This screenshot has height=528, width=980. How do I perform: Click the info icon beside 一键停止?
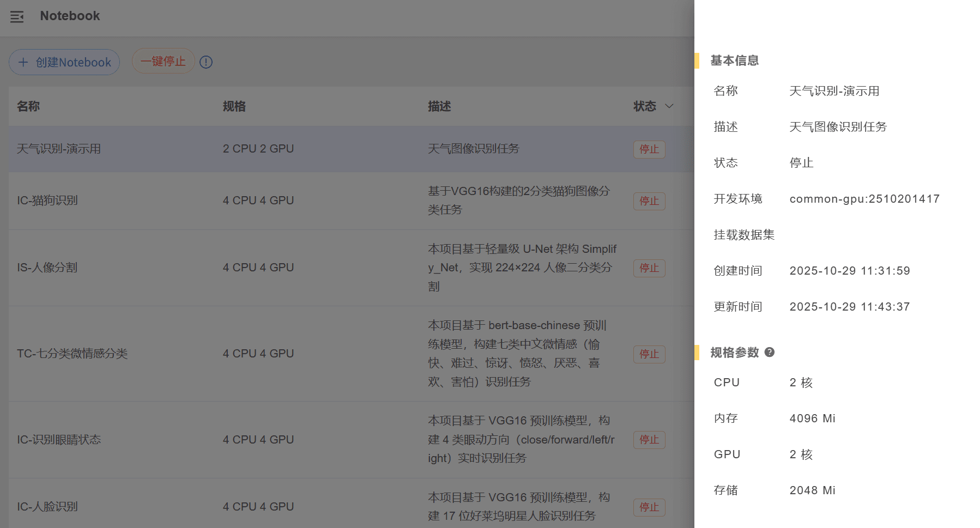pos(206,62)
